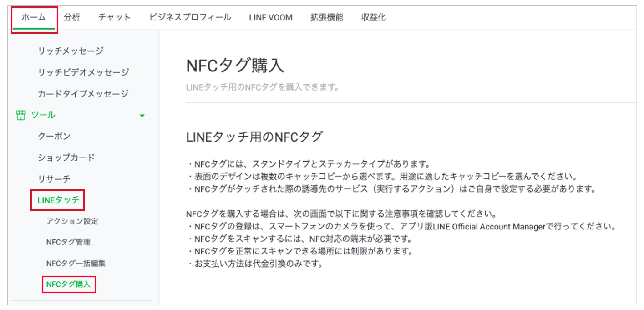The image size is (644, 310).
Task: Open カードタイプメッセージ in sidebar
Action: (83, 94)
